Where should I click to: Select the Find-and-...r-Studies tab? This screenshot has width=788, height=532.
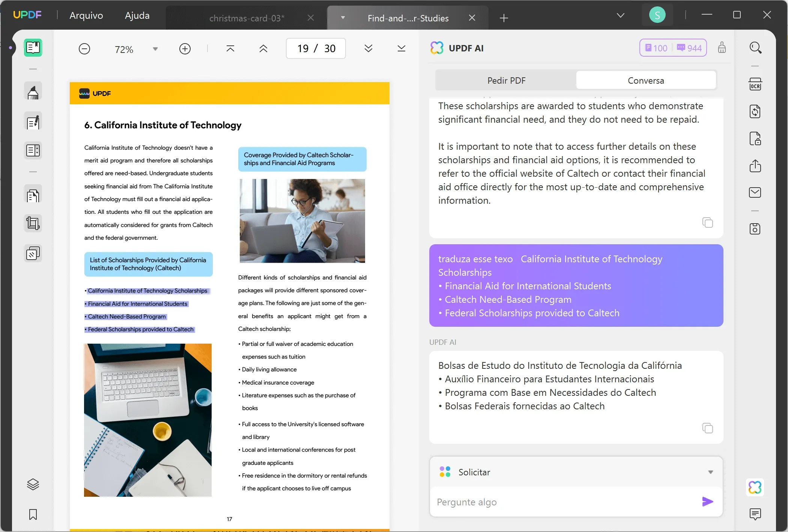coord(408,18)
